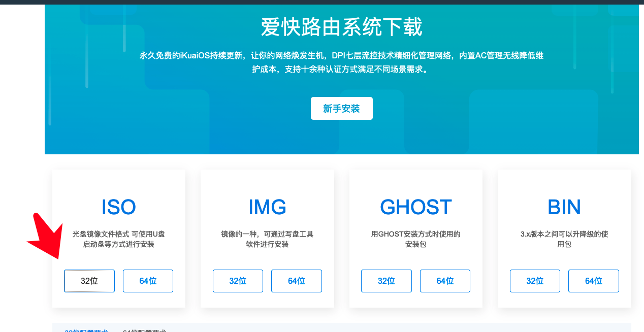The height and width of the screenshot is (332, 644).
Task: Click the BIN card heading
Action: [564, 207]
